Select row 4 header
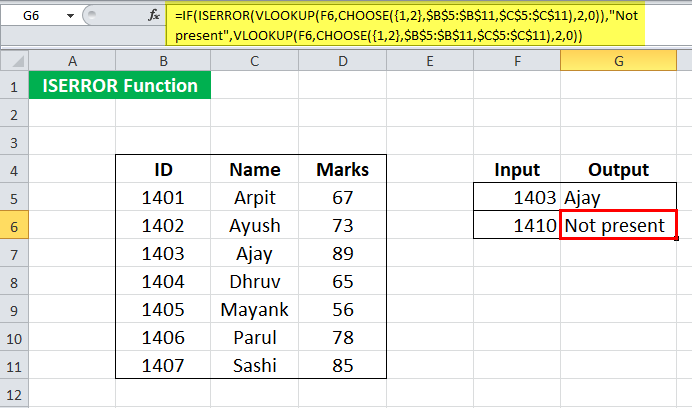692x408 pixels. tap(14, 170)
